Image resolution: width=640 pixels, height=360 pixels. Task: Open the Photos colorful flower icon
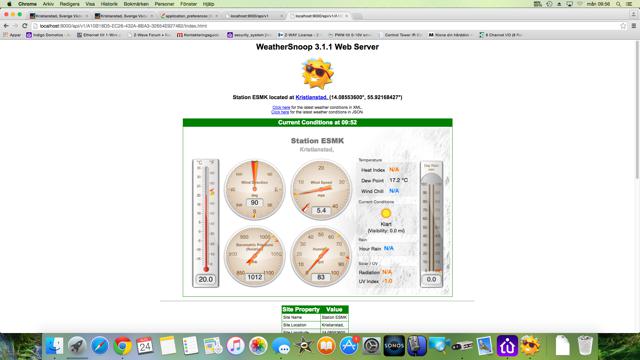[258, 346]
